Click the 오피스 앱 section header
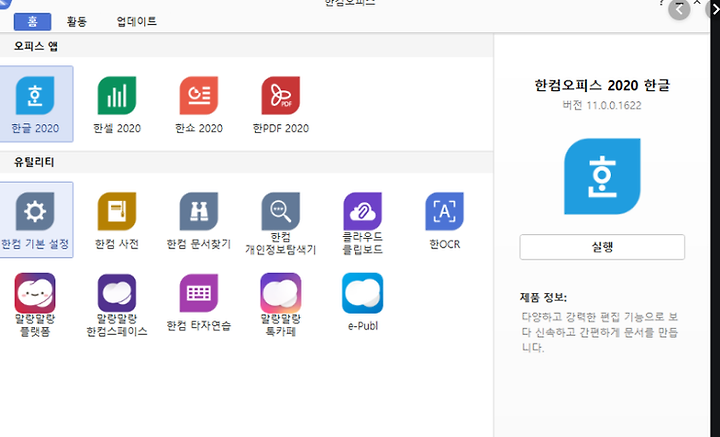The image size is (720, 437). coord(36,46)
